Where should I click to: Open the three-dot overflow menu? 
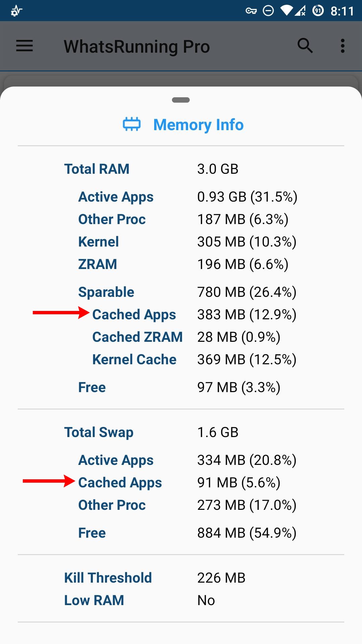point(343,46)
